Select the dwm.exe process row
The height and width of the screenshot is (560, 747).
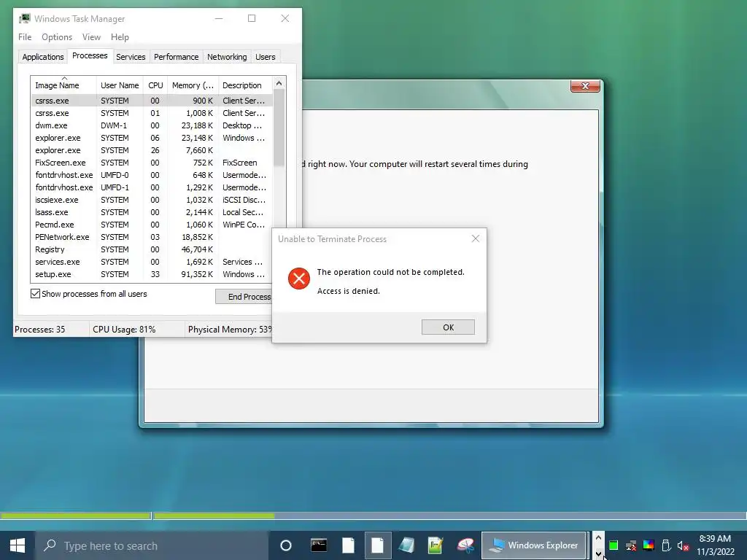(152, 125)
